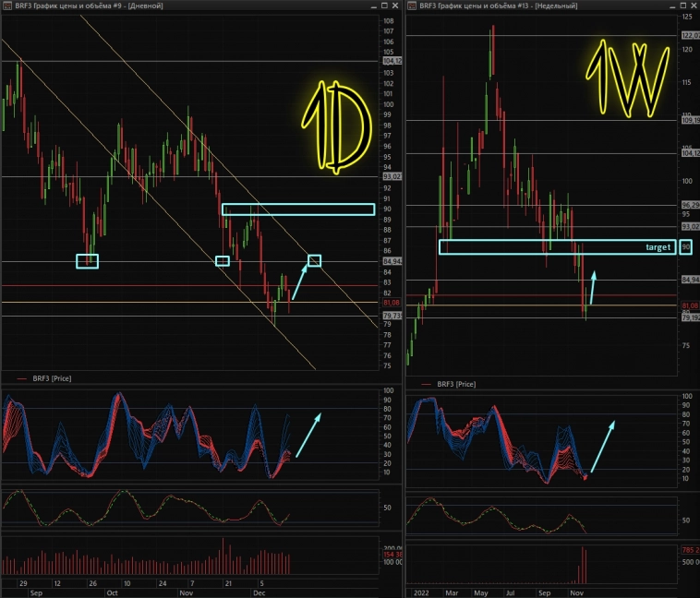This screenshot has height=598, width=700.
Task: Focus the daily chart title bar
Action: [185, 6]
